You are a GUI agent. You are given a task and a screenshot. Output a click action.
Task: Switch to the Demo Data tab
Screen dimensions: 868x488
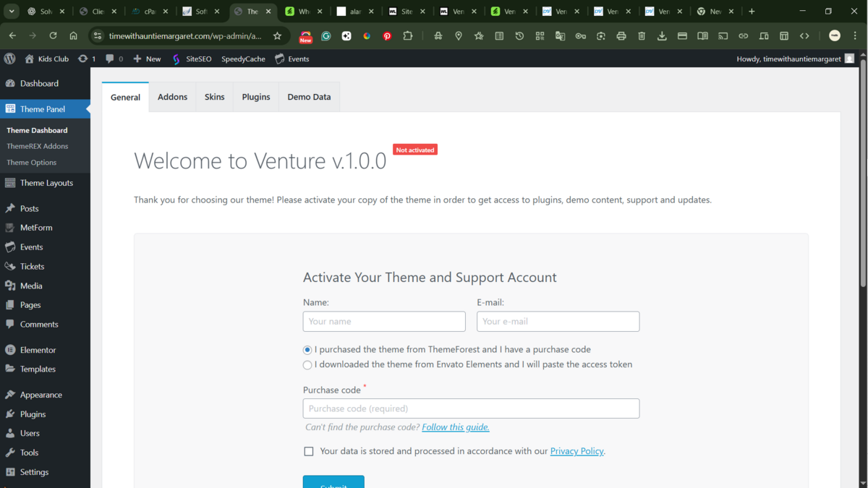309,97
